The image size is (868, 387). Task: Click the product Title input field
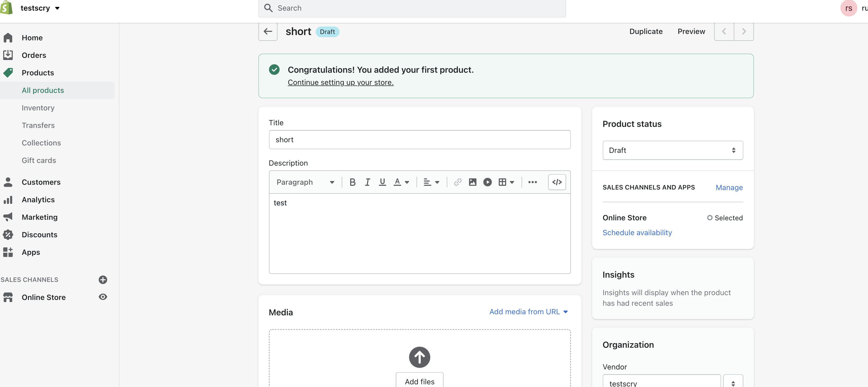(419, 140)
